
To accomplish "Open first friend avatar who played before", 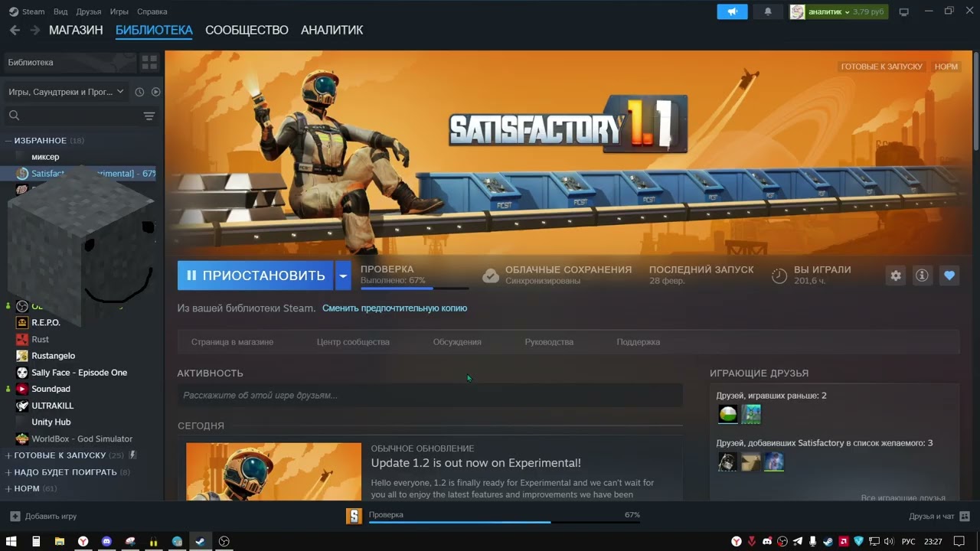I will coord(727,414).
